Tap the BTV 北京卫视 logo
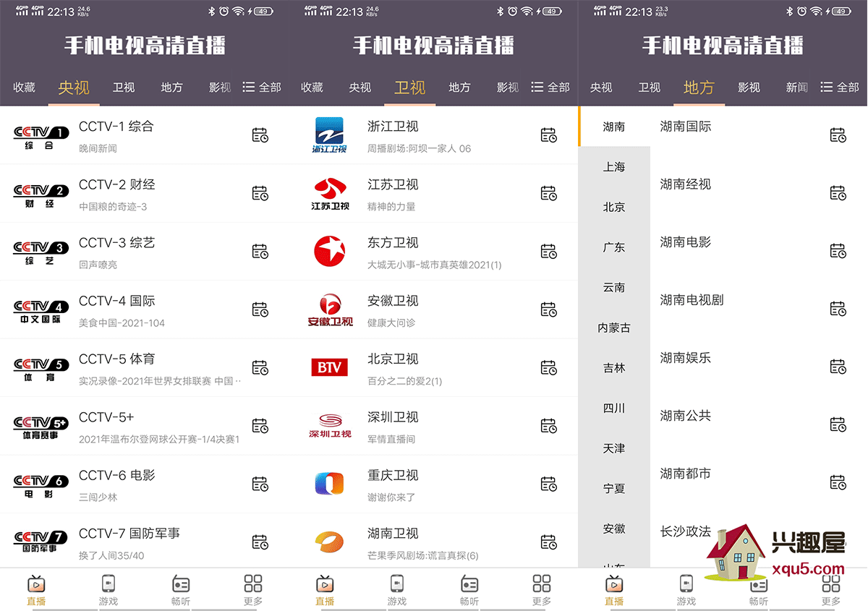The height and width of the screenshot is (611, 868). 329,367
